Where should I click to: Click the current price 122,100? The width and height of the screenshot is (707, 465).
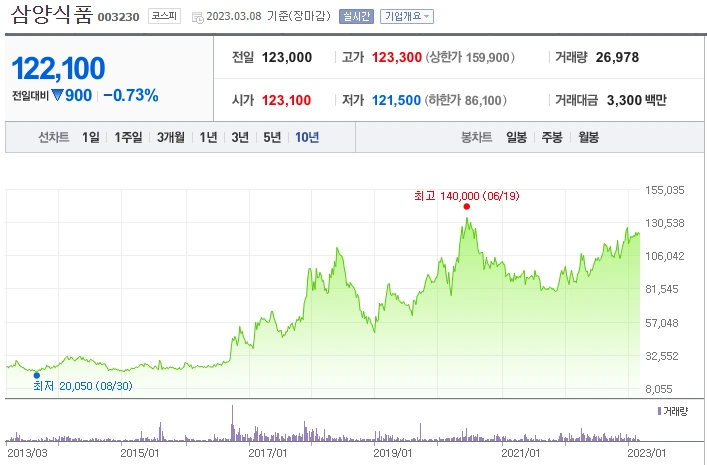(58, 69)
